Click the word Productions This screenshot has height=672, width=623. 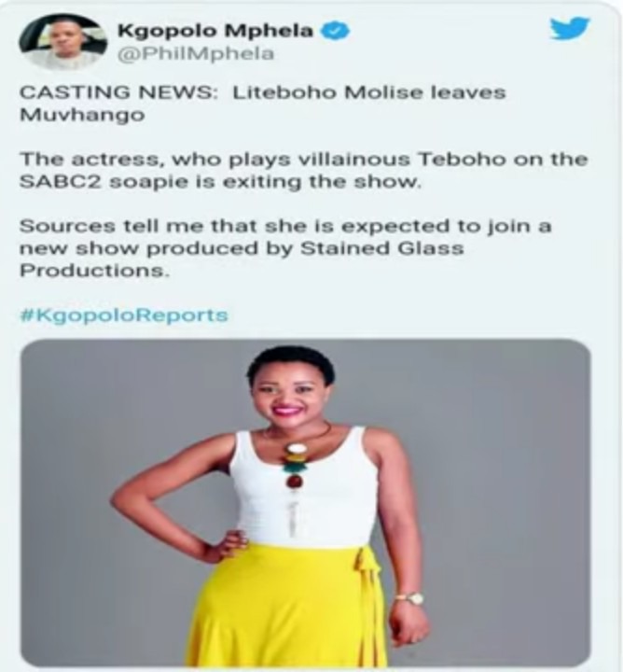pos(94,271)
